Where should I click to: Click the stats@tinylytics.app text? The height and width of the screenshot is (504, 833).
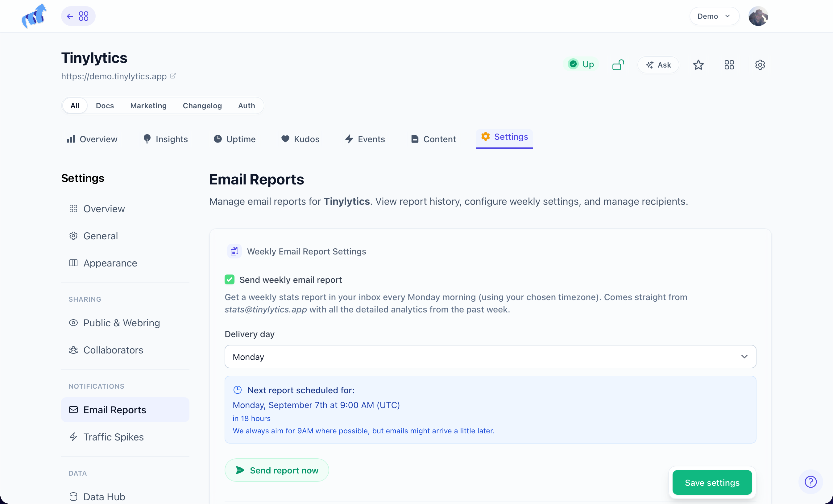pos(266,310)
